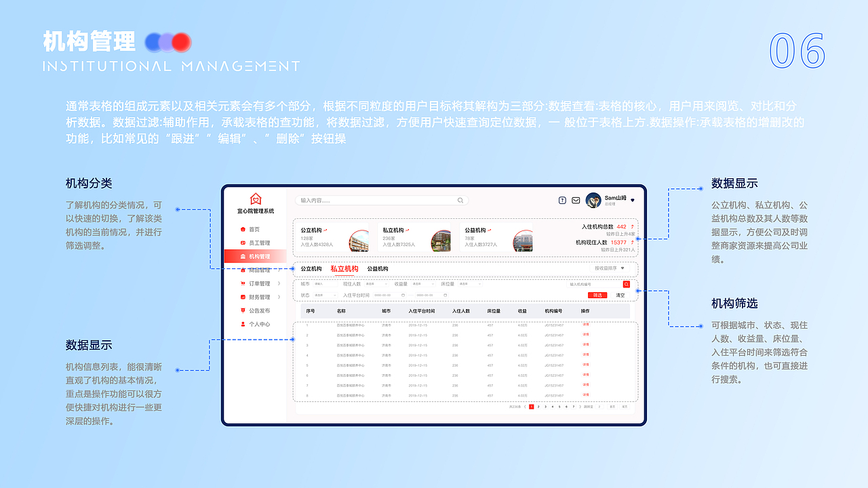Click the 公益机构 card building thumbnail
This screenshot has height=488, width=868.
[x=523, y=241]
